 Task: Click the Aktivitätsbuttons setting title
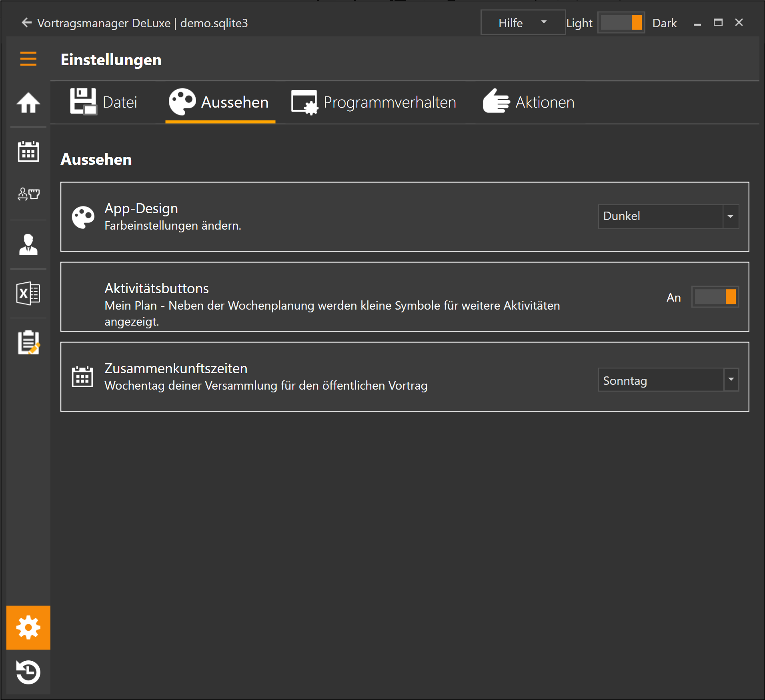(x=156, y=288)
